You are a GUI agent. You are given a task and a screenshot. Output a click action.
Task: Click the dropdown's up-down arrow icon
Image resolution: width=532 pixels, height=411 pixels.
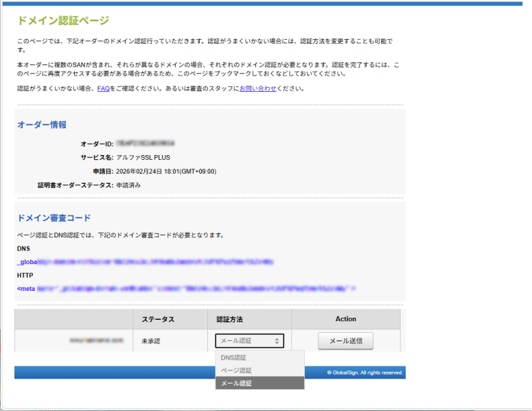tap(277, 340)
